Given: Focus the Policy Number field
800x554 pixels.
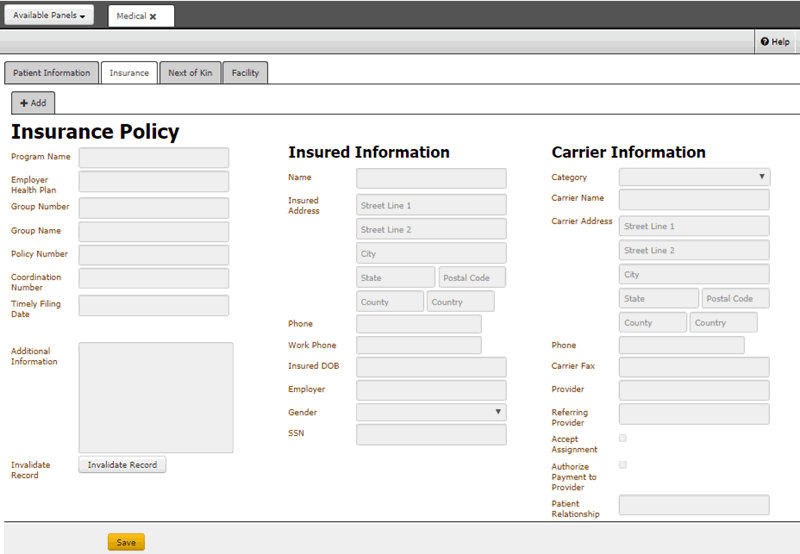Looking at the screenshot, I should pyautogui.click(x=154, y=255).
